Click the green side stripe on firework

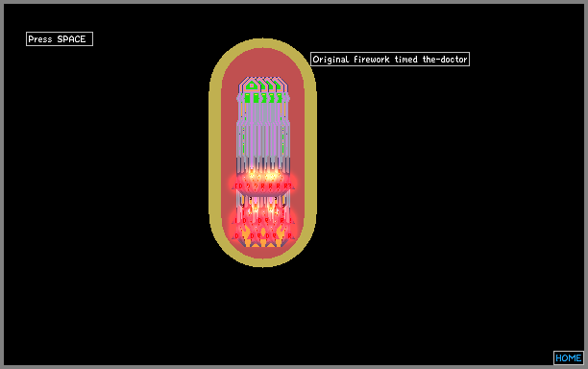pyautogui.click(x=244, y=140)
